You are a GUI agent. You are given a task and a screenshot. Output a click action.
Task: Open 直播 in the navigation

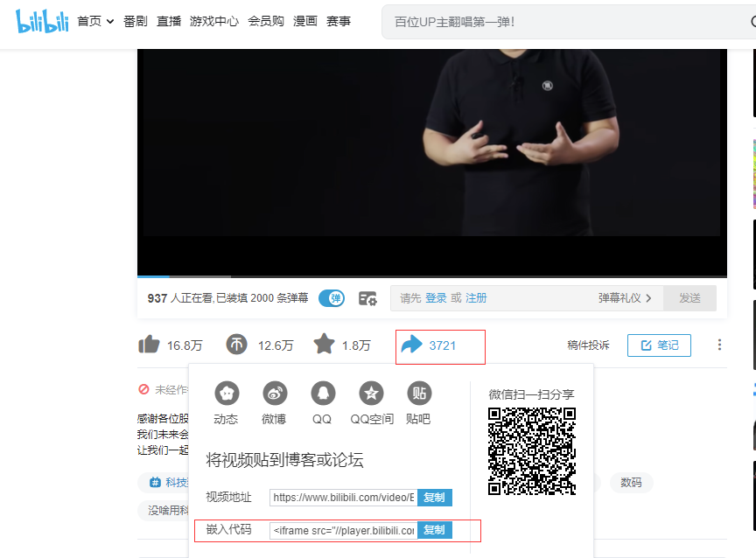[169, 21]
